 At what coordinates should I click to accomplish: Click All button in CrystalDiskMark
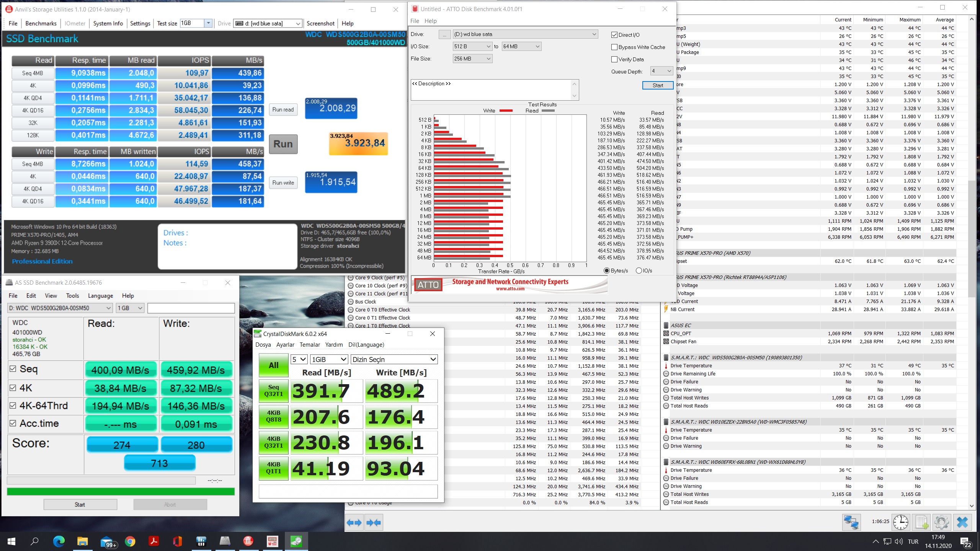tap(273, 365)
